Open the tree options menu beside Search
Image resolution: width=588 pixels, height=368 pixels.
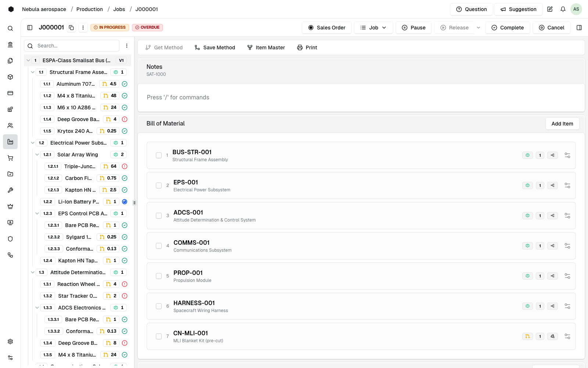click(127, 46)
